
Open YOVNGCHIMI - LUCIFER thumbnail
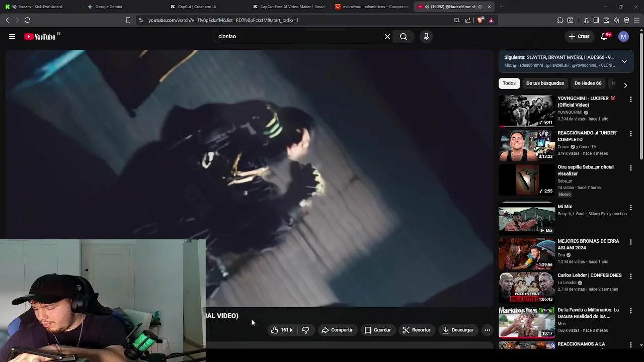point(526,111)
